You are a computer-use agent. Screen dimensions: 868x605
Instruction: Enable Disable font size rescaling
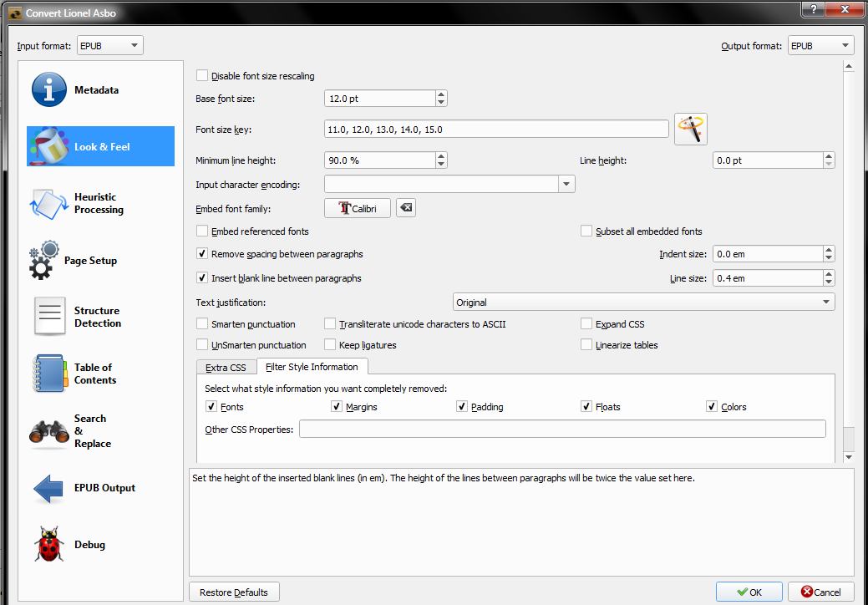pyautogui.click(x=202, y=76)
